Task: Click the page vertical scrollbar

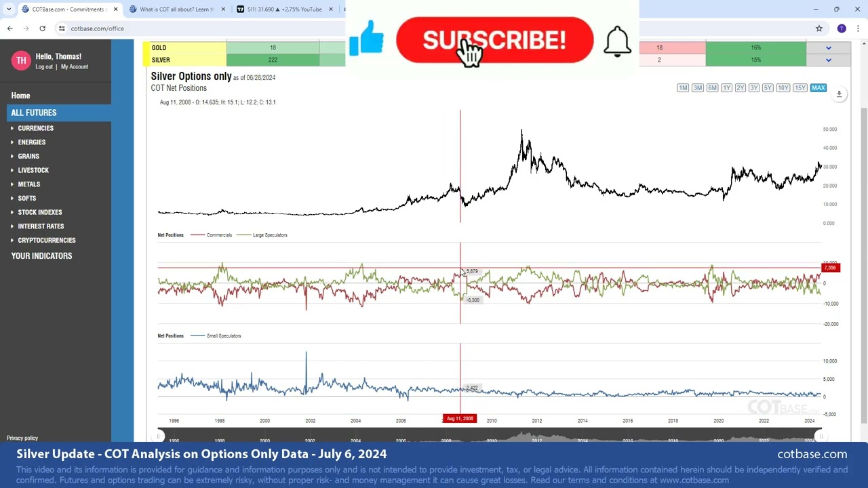Action: 863,264
